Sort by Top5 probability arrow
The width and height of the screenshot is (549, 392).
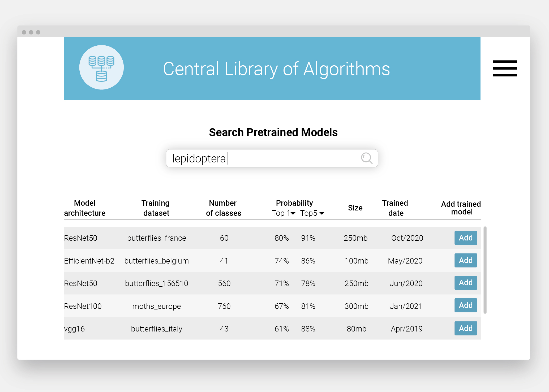point(322,213)
